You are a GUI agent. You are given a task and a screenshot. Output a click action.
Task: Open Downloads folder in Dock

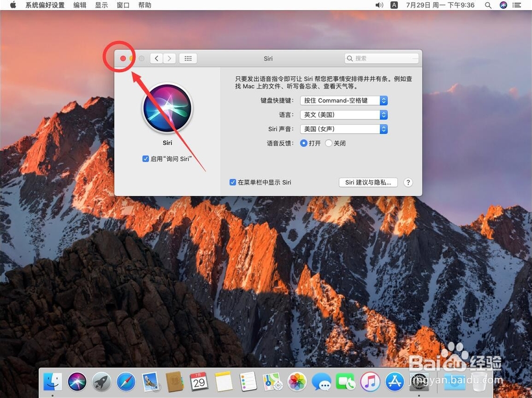455,382
